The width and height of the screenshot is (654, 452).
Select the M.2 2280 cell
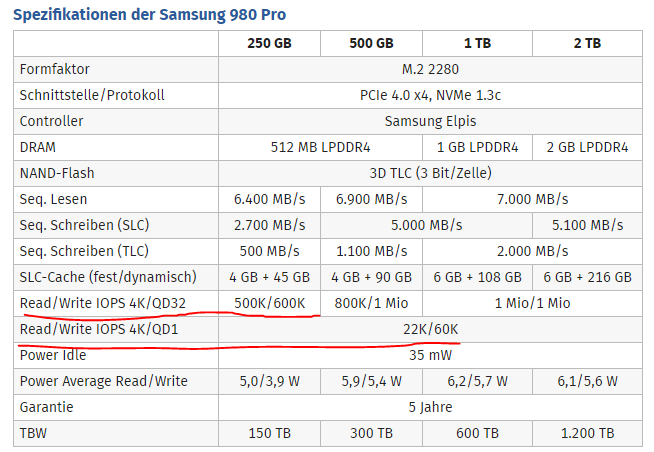point(430,69)
